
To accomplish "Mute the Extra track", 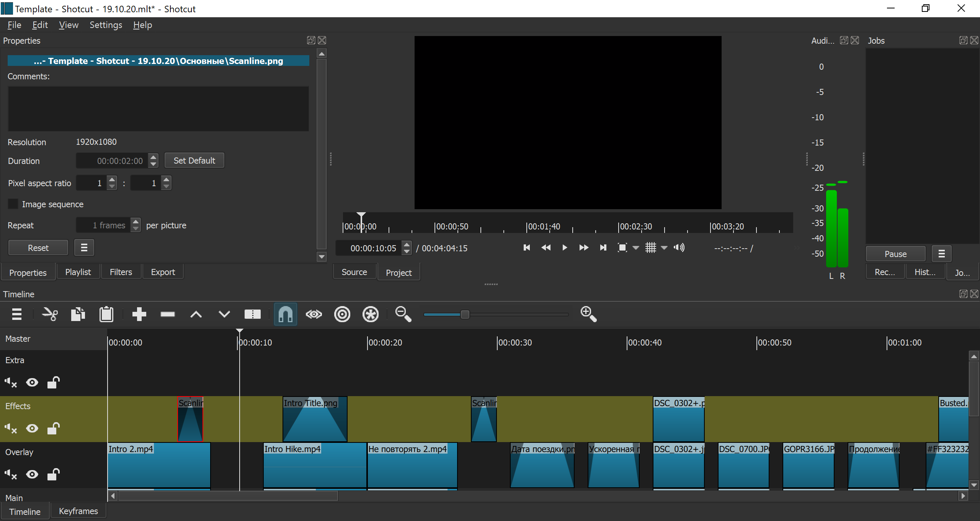I will tap(11, 382).
